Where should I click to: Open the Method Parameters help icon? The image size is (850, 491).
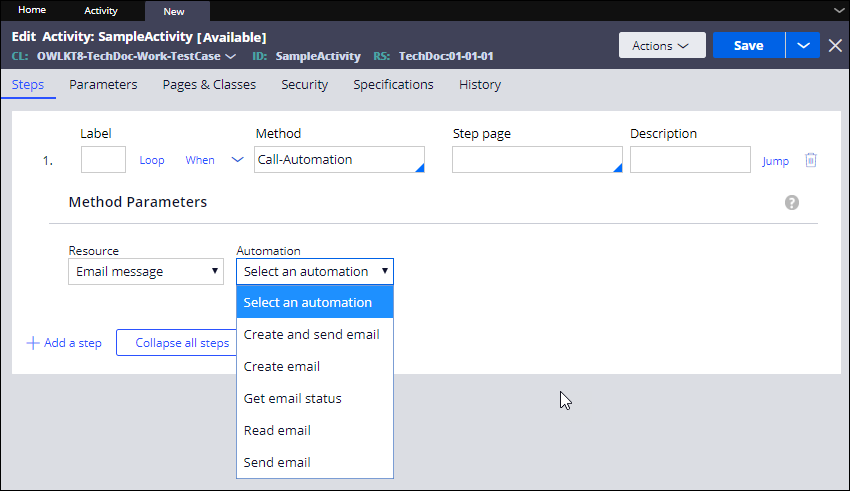(x=792, y=202)
